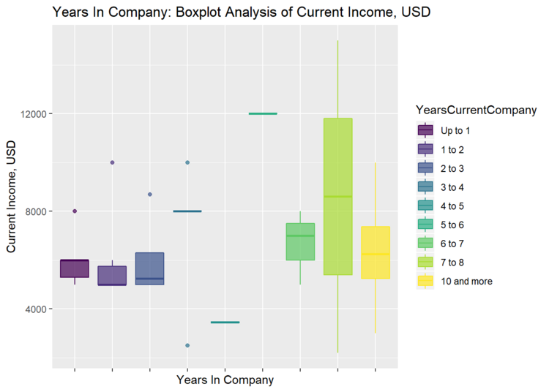Select the dark purple 'Up to 1' boxplot
The image size is (549, 392).
[x=75, y=268]
